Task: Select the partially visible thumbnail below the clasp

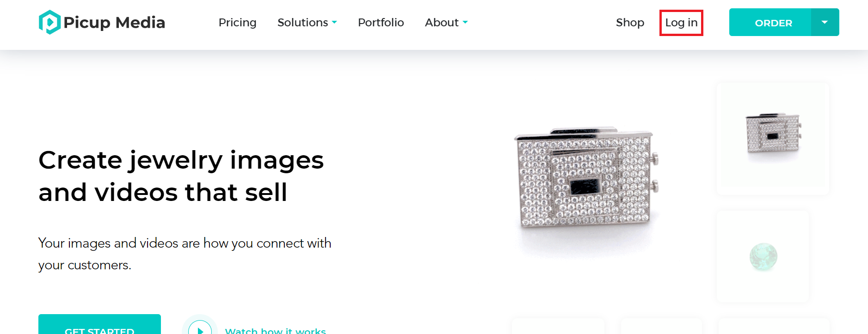Action: coord(558,326)
